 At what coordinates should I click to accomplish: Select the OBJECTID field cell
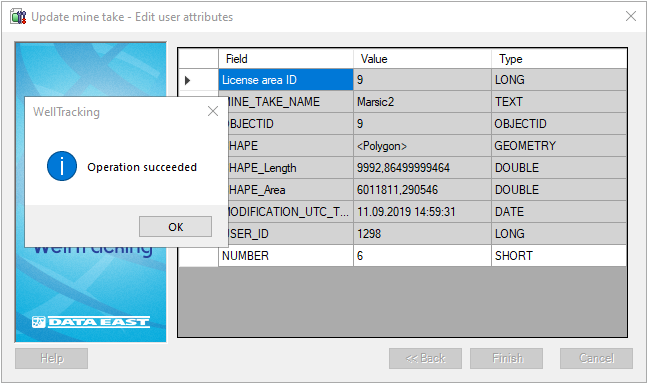(x=291, y=124)
